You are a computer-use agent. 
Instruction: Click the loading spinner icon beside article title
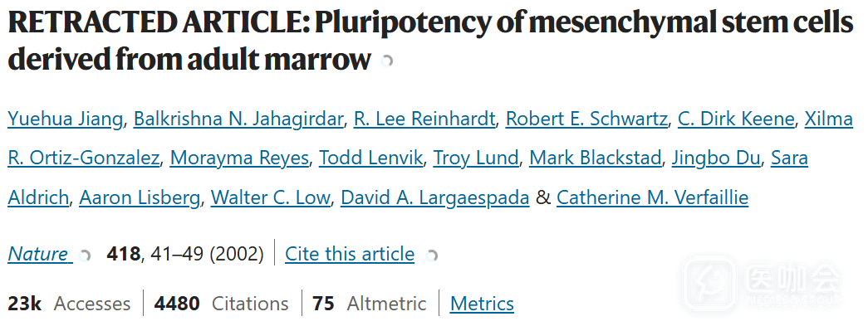pyautogui.click(x=387, y=61)
